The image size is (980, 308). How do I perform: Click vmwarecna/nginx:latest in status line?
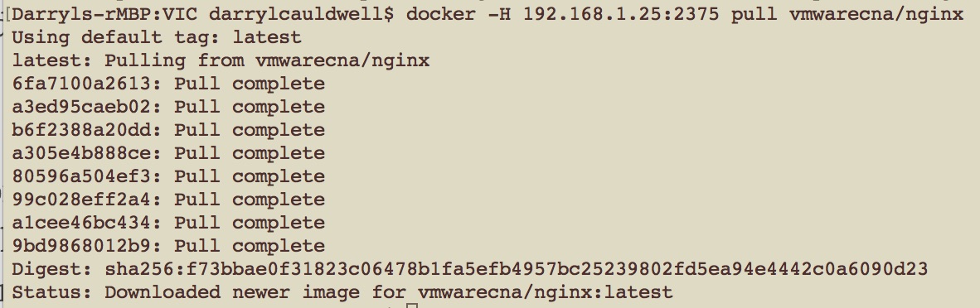click(x=545, y=291)
